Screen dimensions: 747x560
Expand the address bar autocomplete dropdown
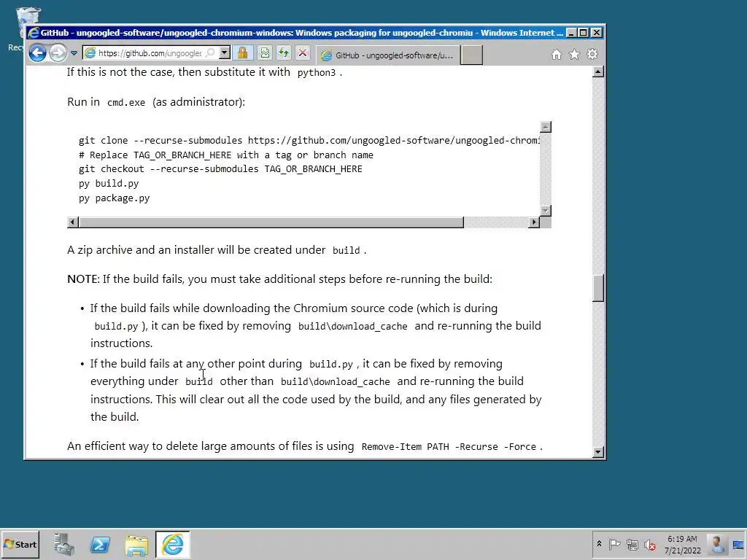(x=225, y=52)
